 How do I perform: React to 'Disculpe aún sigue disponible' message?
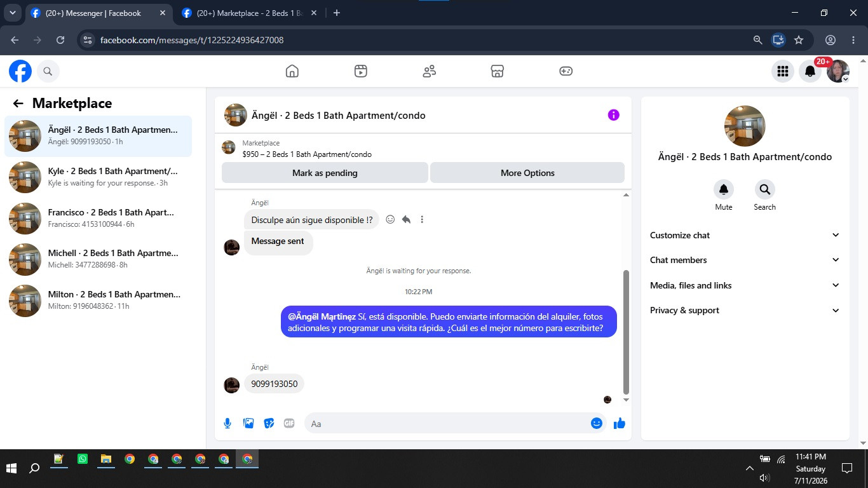390,219
